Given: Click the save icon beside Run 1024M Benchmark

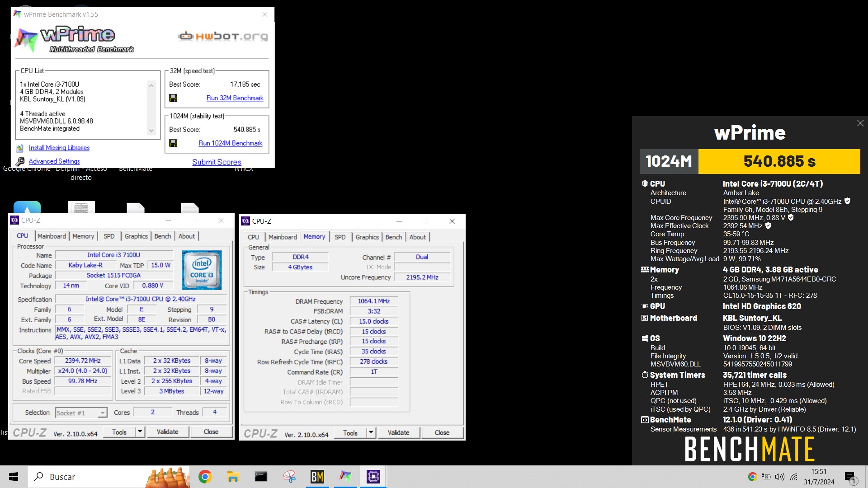Looking at the screenshot, I should (173, 143).
